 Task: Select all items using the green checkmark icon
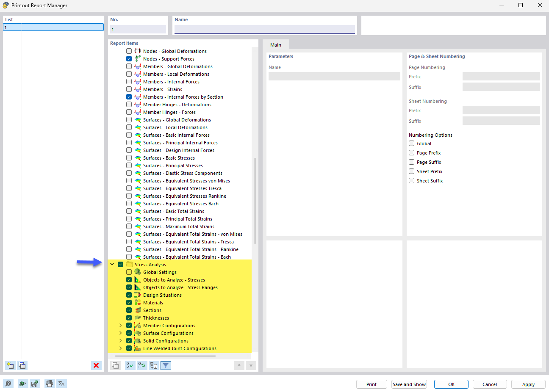tap(130, 365)
